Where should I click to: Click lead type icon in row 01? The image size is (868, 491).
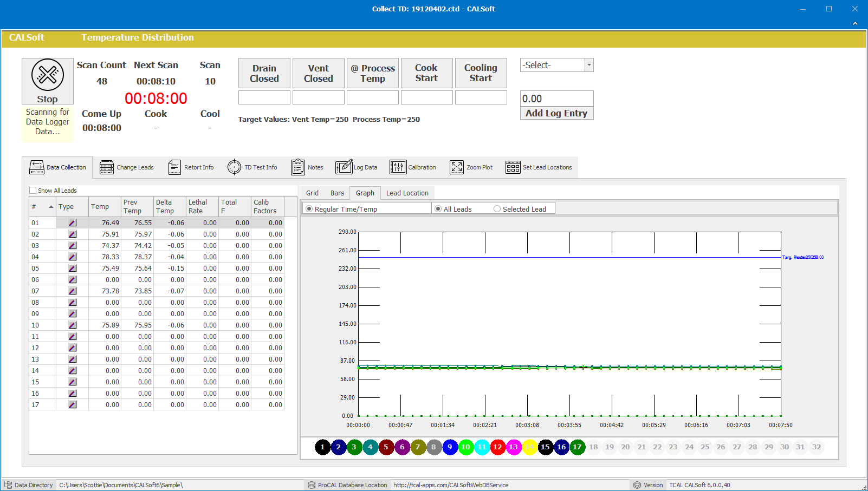73,223
